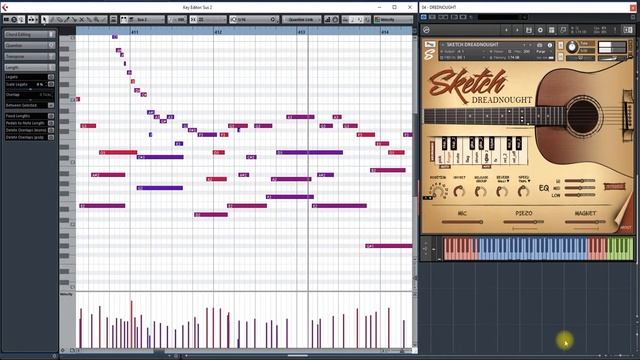Open the Velocity event colors dropdown
The height and width of the screenshot is (360, 640).
(393, 19)
